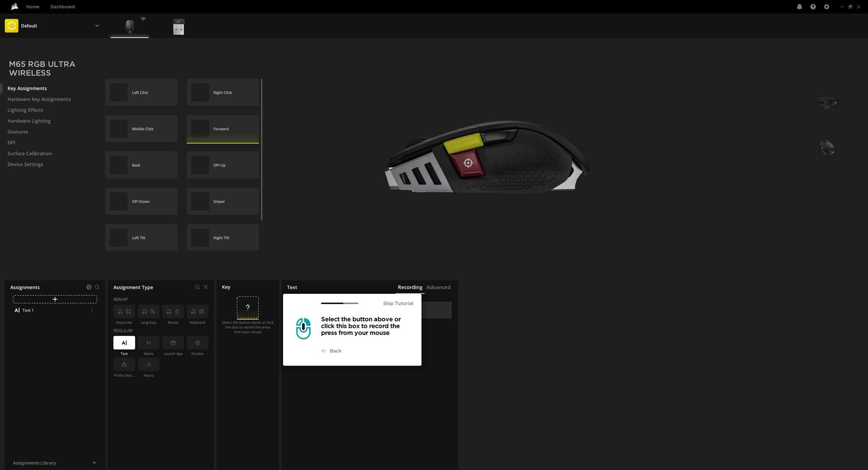Click the Corsair sails logo
The height and width of the screenshot is (470, 868).
click(x=14, y=6)
